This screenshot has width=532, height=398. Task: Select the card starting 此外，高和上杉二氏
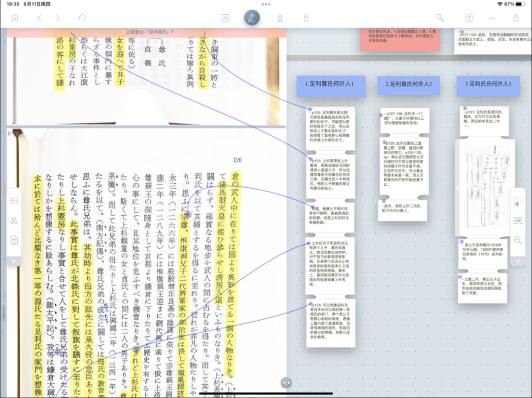(403, 210)
